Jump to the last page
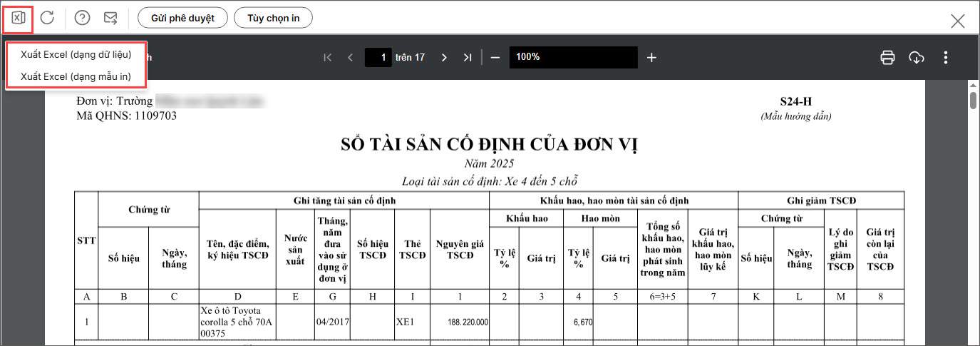980x346 pixels. click(x=468, y=58)
